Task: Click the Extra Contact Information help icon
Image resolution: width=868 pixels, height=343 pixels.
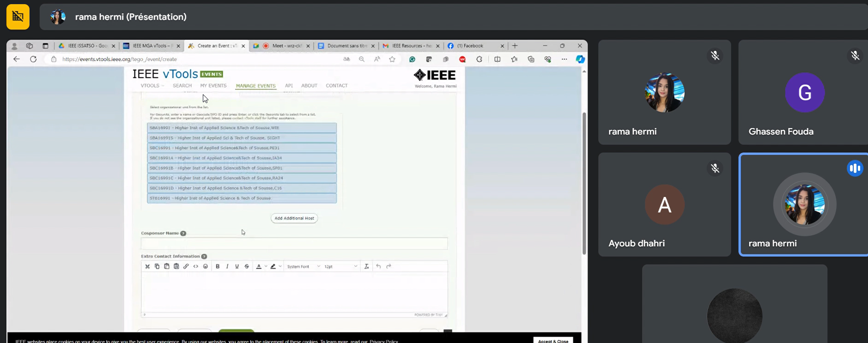Action: (204, 257)
